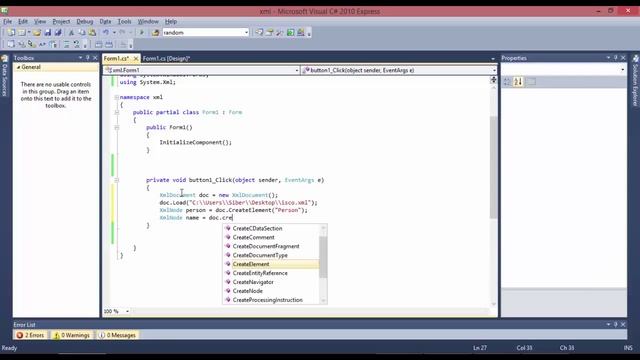
Task: Close the Toolbox panel
Action: [95, 58]
